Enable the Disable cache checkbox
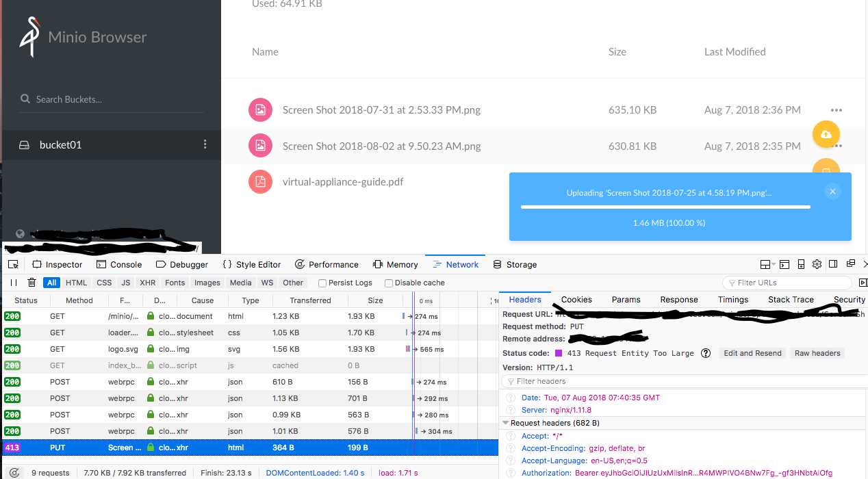The image size is (868, 479). [389, 283]
